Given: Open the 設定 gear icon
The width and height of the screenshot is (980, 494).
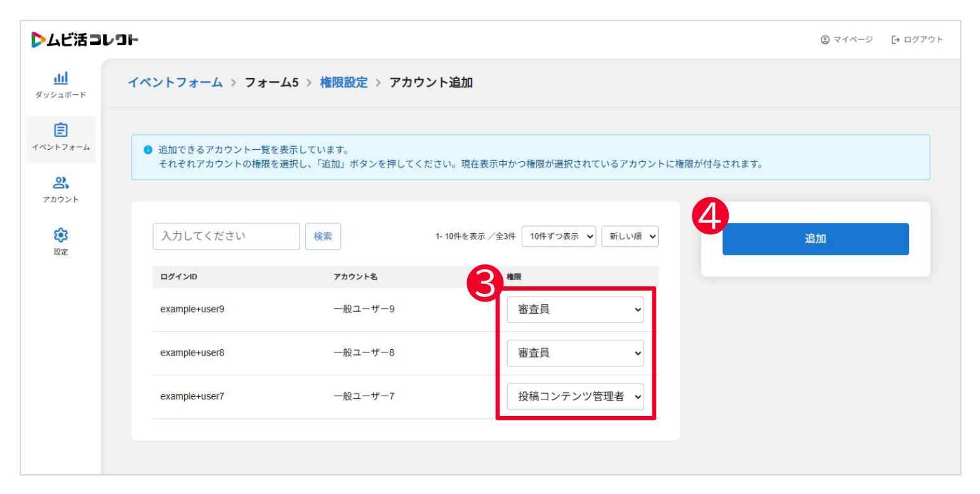Looking at the screenshot, I should click(x=61, y=236).
